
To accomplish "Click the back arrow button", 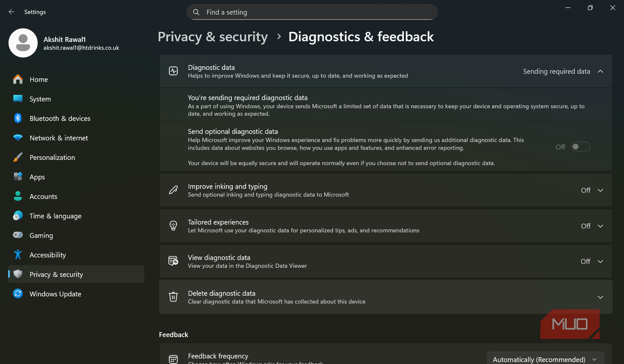I will pos(11,12).
